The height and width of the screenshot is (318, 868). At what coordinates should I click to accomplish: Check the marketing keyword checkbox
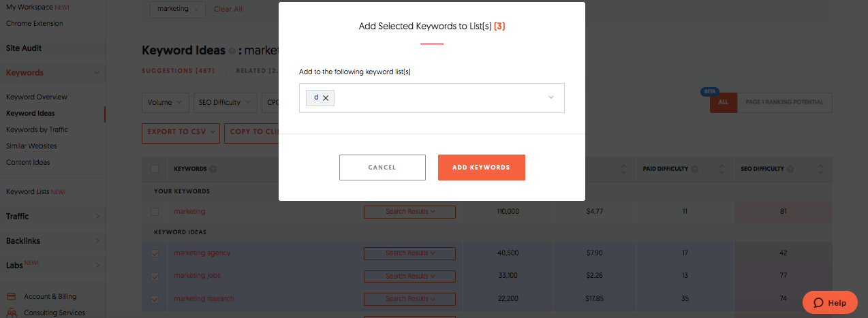click(155, 212)
